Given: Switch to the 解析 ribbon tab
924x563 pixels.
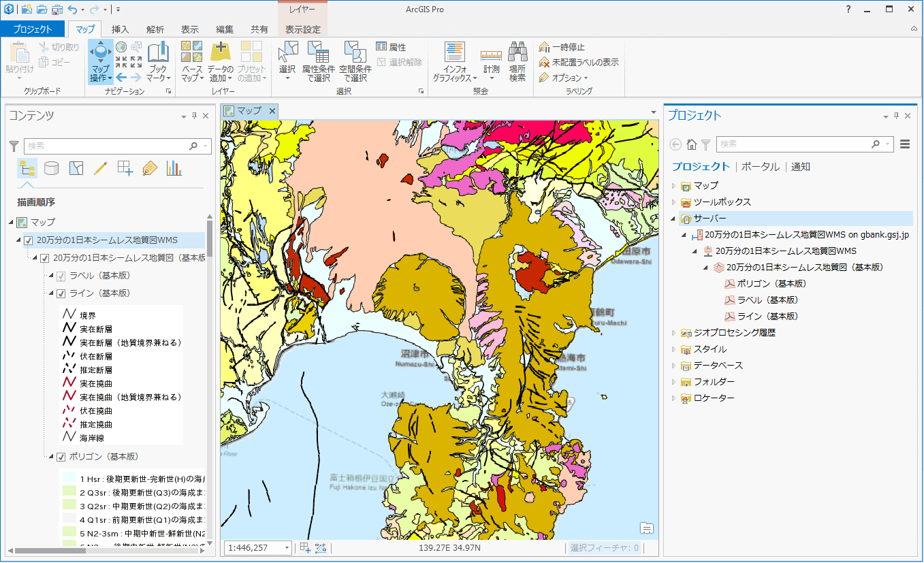Looking at the screenshot, I should [x=155, y=29].
